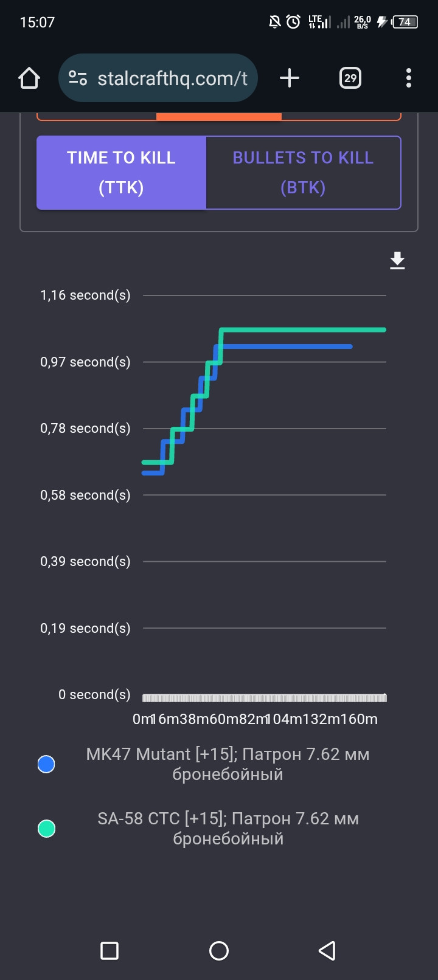Open the browser three-dot menu
Image resolution: width=438 pixels, height=980 pixels.
[409, 78]
